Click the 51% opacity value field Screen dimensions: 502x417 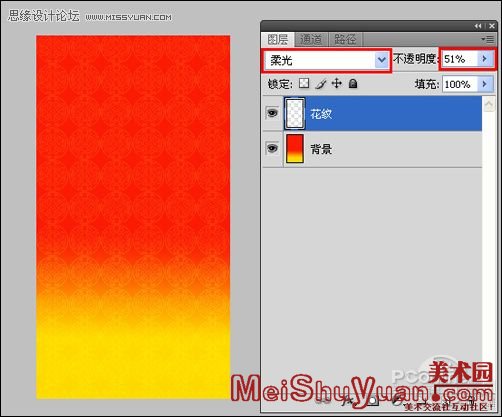pyautogui.click(x=460, y=59)
